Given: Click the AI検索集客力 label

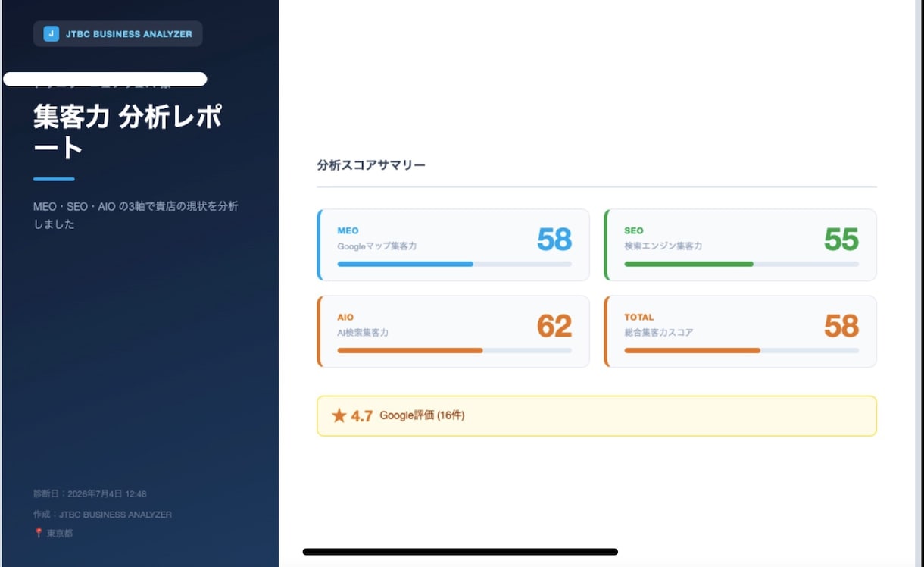Looking at the screenshot, I should coord(363,333).
